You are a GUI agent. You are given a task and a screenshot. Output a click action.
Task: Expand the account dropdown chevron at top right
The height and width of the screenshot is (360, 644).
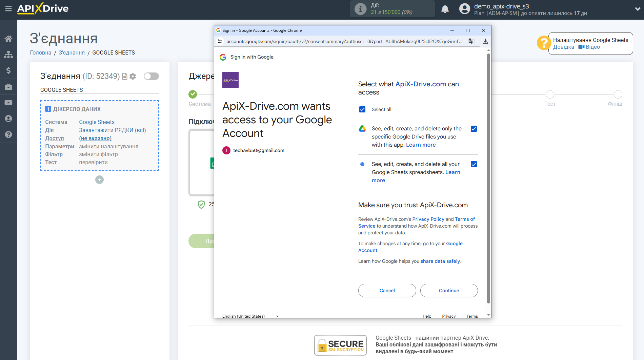tap(637, 9)
